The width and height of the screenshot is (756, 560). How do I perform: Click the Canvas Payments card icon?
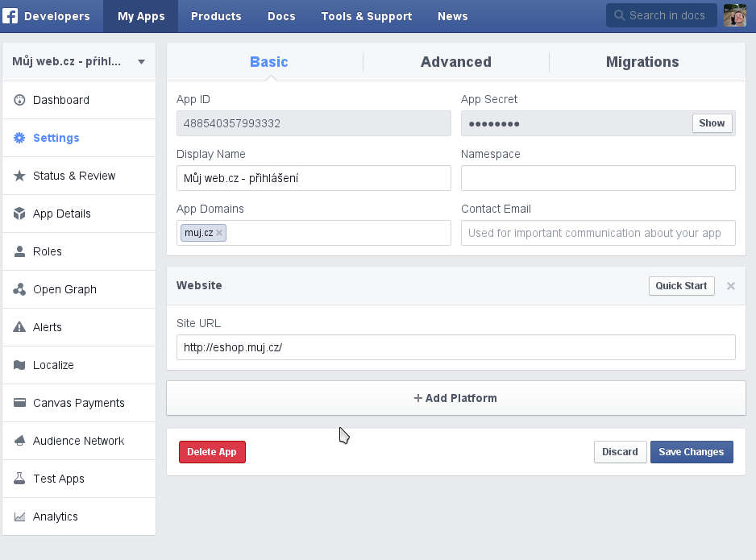19,402
